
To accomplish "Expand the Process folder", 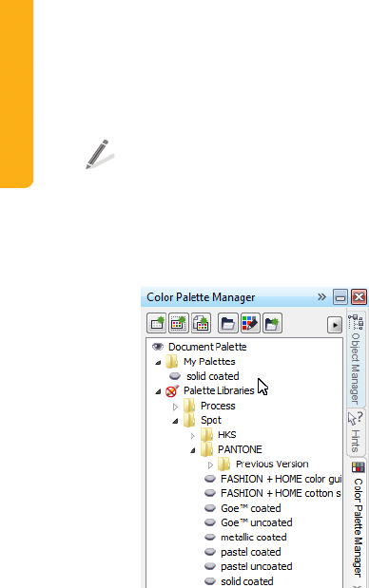I will coord(175,407).
